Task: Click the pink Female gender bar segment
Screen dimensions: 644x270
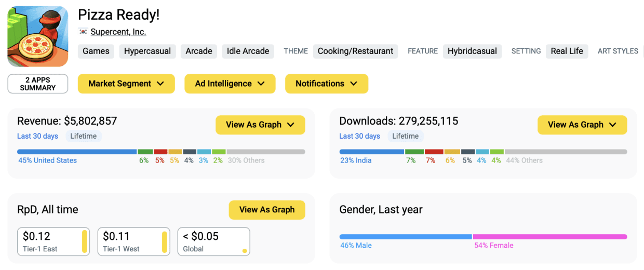Action: coord(549,237)
